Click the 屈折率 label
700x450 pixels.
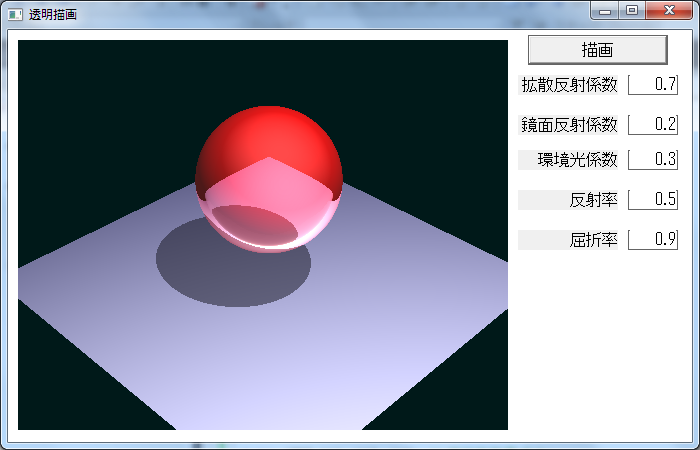click(568, 240)
